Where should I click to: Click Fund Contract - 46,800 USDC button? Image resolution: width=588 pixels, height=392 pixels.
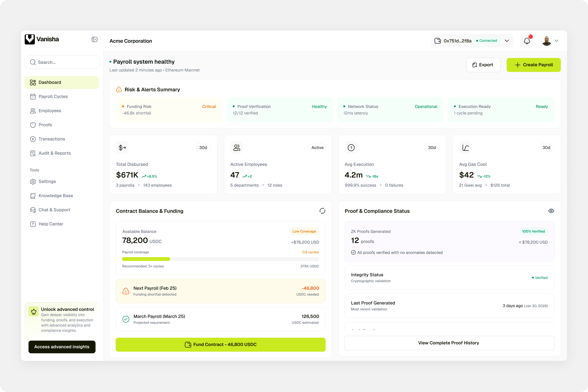coord(220,344)
